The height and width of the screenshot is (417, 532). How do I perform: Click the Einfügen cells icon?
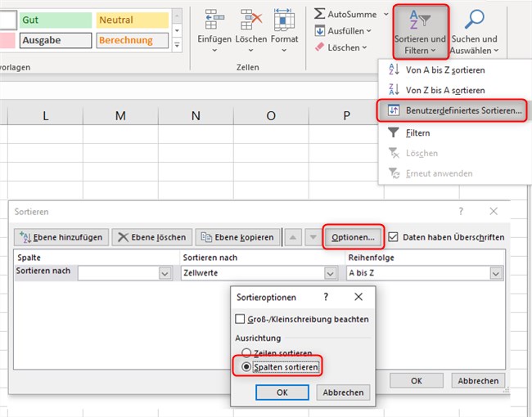(x=214, y=20)
